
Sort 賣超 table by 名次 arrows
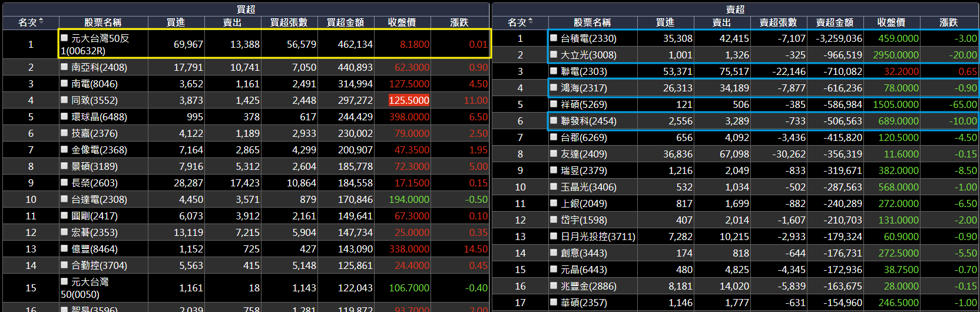(531, 22)
